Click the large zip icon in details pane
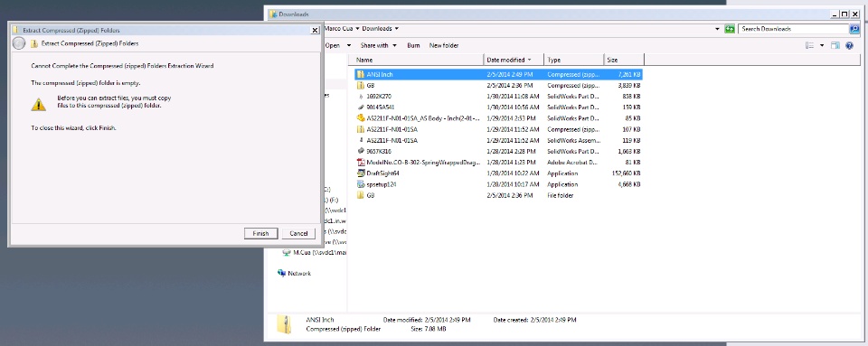The image size is (868, 346). (x=284, y=324)
